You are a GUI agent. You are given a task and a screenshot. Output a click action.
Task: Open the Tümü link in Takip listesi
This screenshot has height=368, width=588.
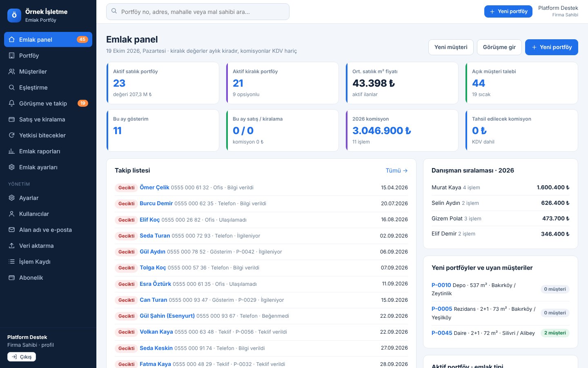click(396, 171)
